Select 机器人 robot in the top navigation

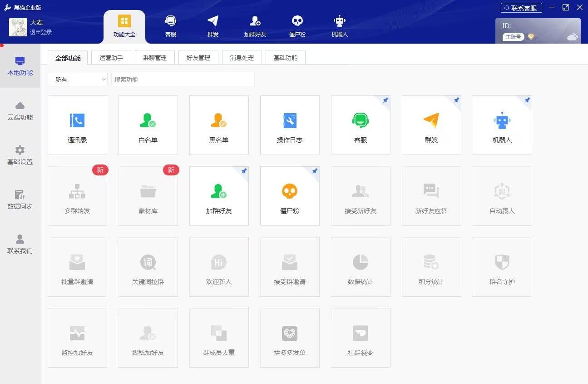[339, 25]
